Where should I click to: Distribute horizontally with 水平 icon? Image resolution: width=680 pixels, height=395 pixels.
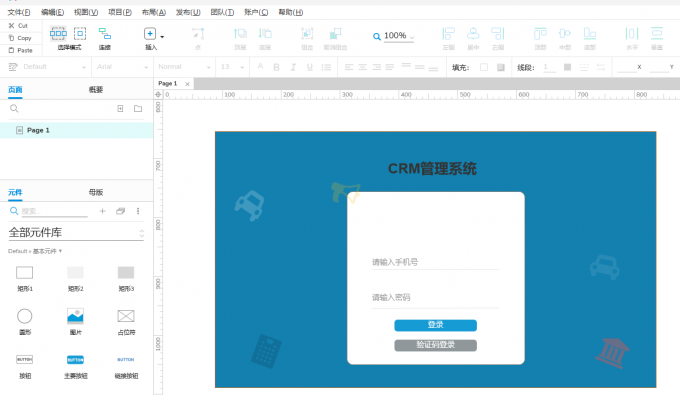(x=632, y=33)
